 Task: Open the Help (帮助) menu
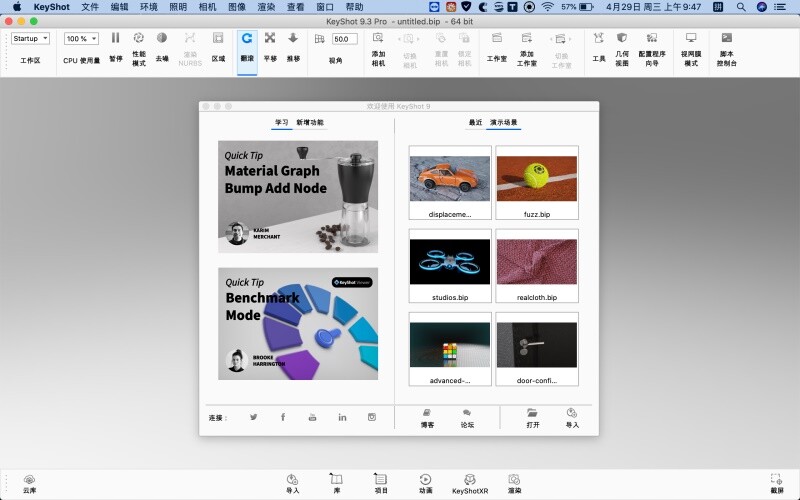355,7
